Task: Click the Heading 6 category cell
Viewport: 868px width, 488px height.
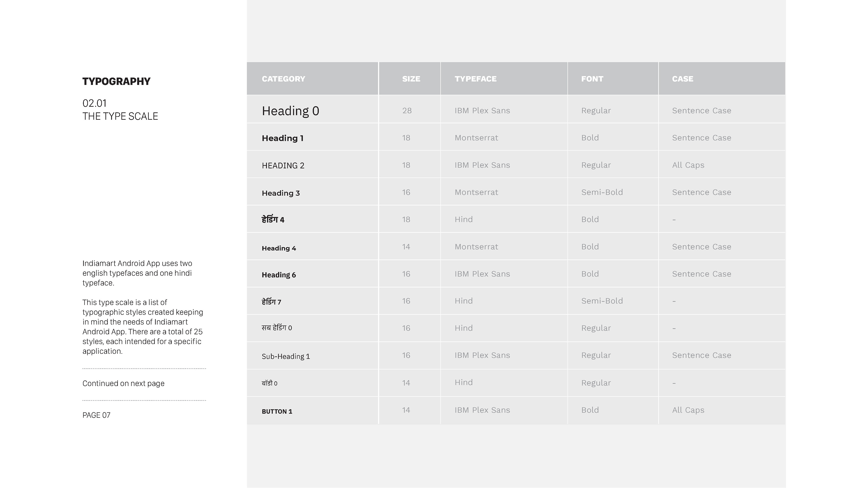Action: pos(279,275)
